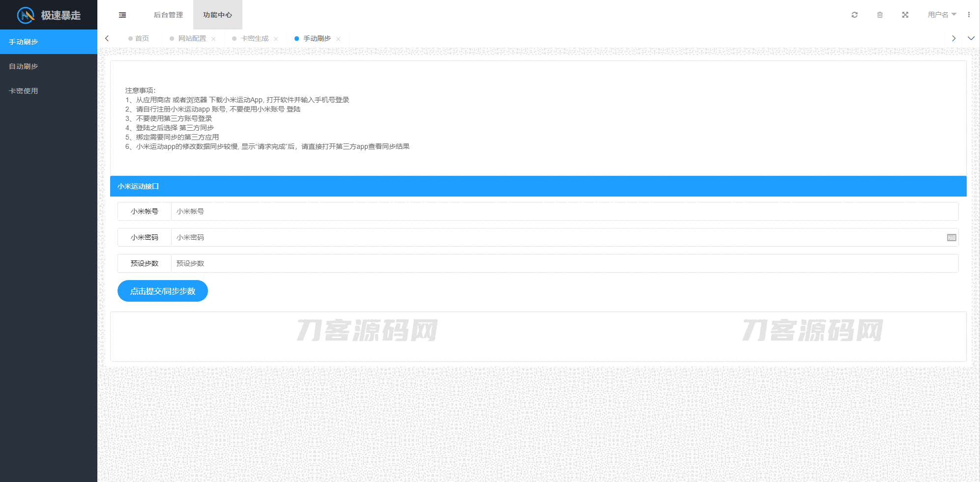Viewport: 980px width, 482px height.
Task: Click the 小米运动接口 panel header
Action: [x=538, y=186]
